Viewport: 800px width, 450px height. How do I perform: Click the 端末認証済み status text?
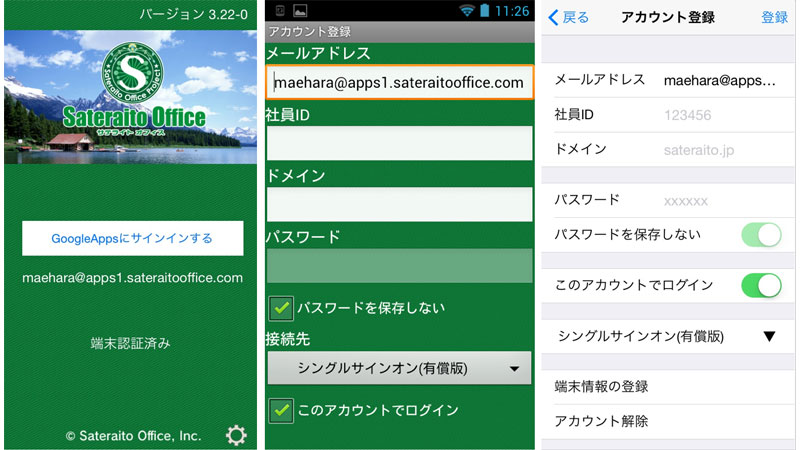point(131,343)
